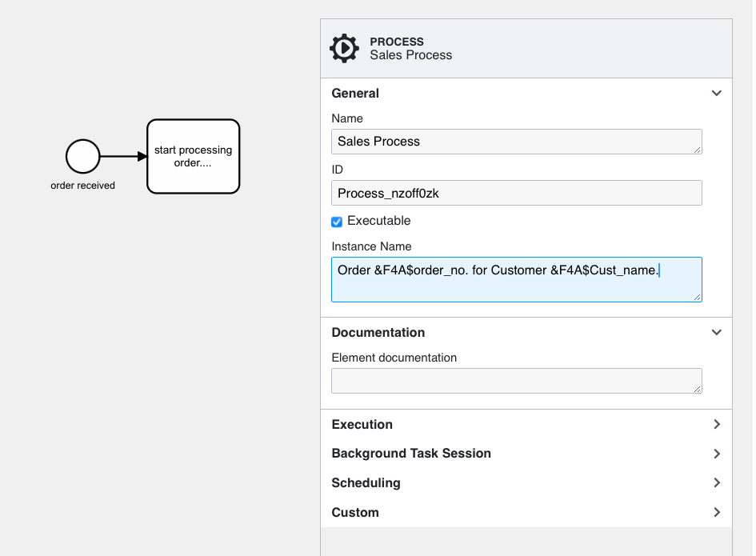This screenshot has height=556, width=756.
Task: Click the 'Executable' label text
Action: coord(379,220)
